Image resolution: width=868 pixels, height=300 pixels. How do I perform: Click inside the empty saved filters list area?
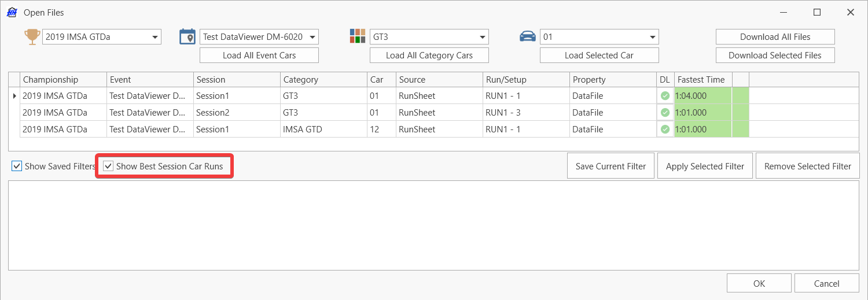click(433, 225)
